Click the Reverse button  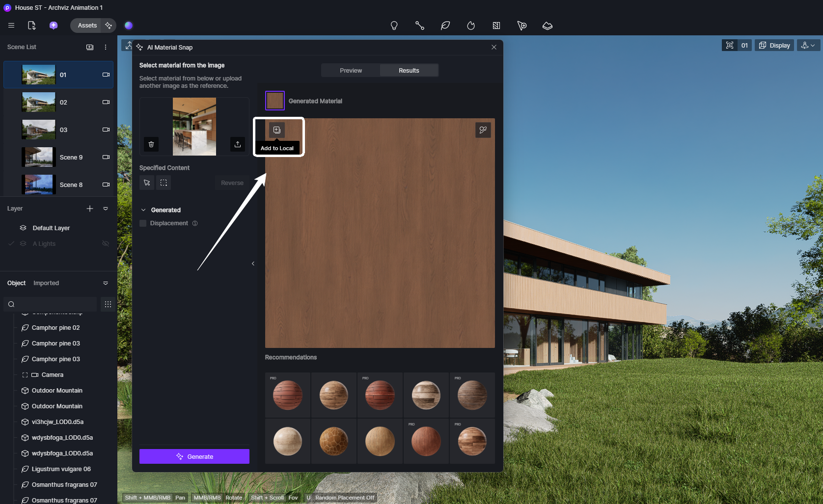232,183
